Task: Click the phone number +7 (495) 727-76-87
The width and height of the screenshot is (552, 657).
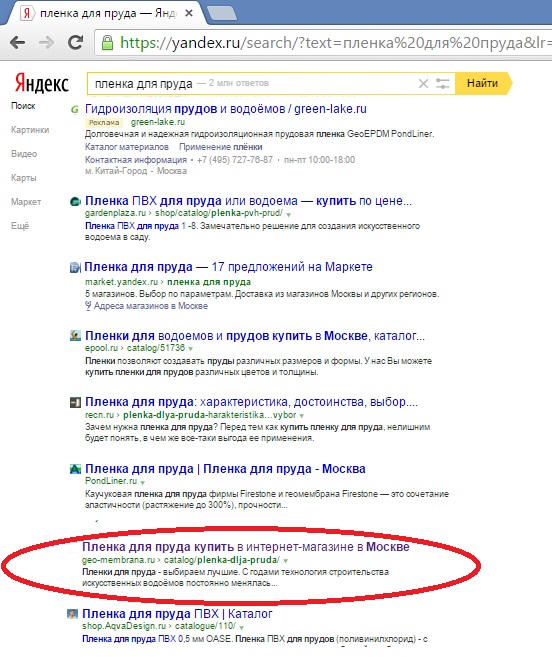Action: pos(235,160)
